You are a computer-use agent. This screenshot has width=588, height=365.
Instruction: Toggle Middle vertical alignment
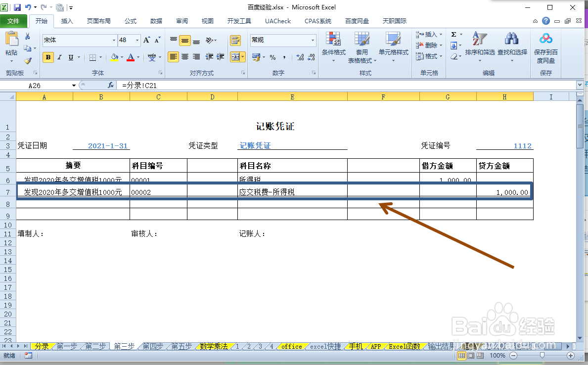point(185,40)
